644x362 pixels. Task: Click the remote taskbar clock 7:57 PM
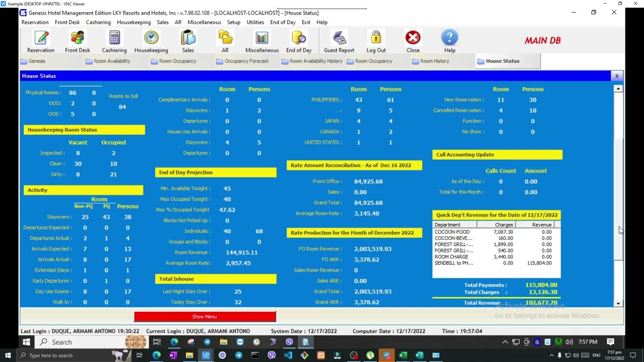pos(588,342)
